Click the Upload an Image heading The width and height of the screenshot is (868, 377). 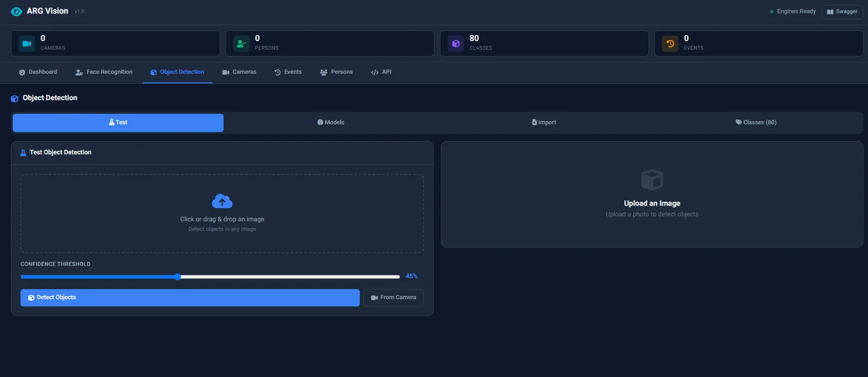click(652, 203)
